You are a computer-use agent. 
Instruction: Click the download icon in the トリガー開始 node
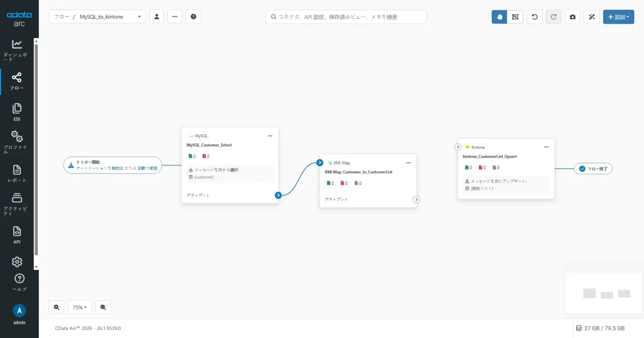coord(71,165)
